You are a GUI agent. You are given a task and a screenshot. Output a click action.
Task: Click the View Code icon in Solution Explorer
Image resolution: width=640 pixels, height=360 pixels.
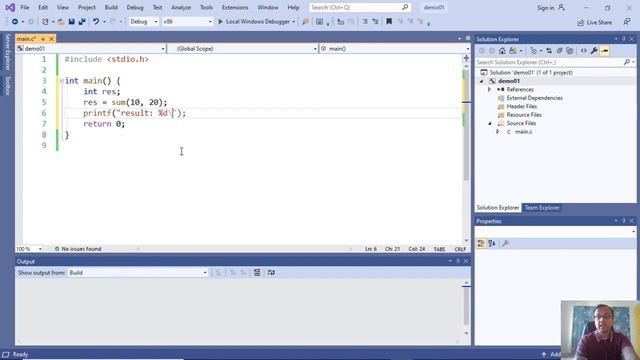(584, 51)
